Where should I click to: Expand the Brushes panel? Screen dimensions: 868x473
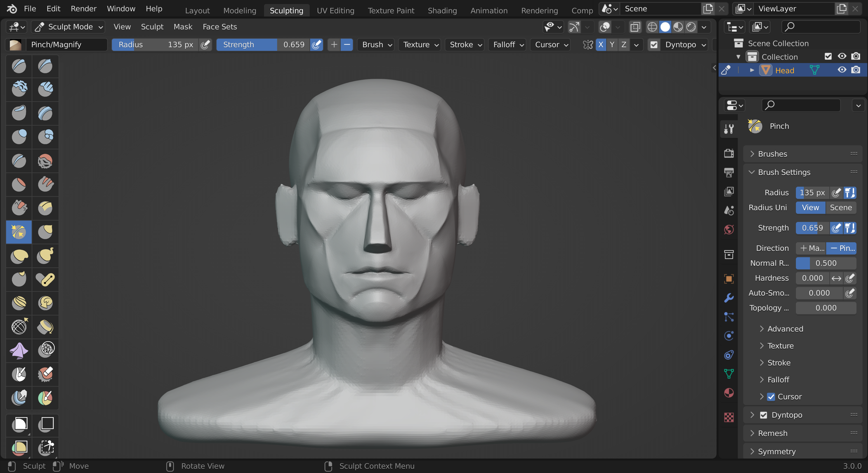tap(772, 154)
